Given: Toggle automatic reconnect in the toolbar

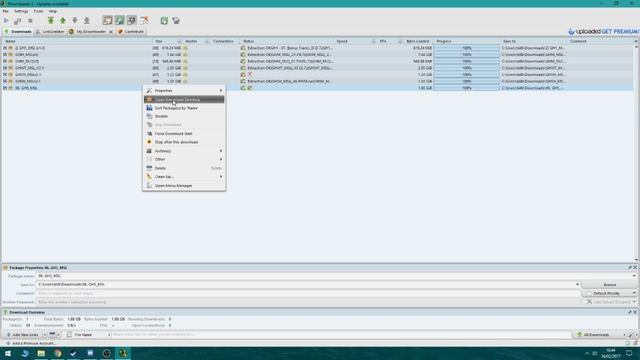Looking at the screenshot, I should click(120, 20).
